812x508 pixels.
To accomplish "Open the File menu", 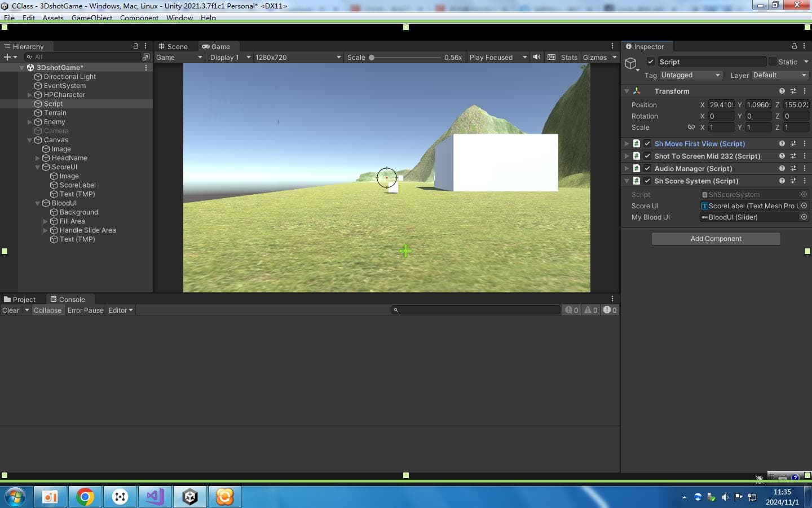I will [10, 17].
